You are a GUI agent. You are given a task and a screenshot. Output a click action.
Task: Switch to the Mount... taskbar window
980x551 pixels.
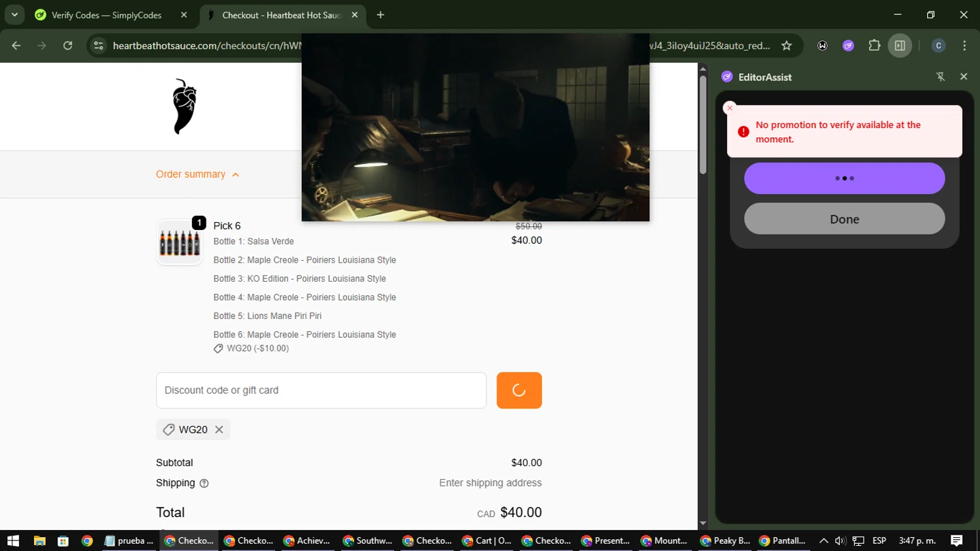pos(664,541)
